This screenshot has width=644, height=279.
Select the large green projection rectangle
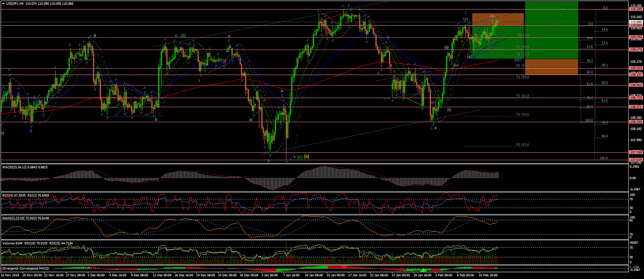click(x=551, y=29)
